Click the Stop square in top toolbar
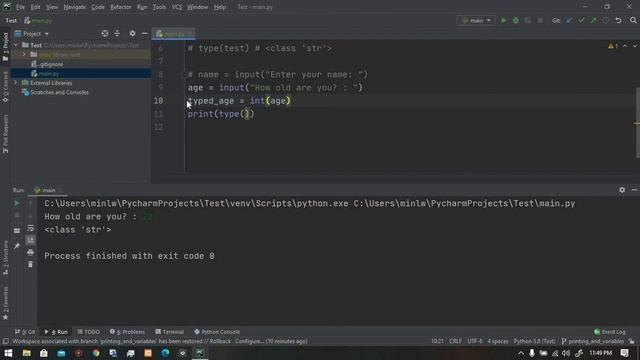The height and width of the screenshot is (360, 640). [540, 20]
